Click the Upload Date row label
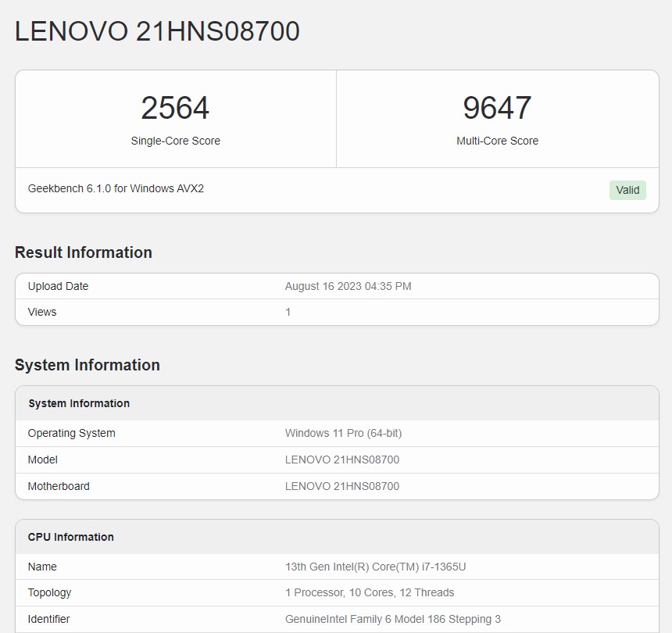This screenshot has height=633, width=672. click(58, 286)
